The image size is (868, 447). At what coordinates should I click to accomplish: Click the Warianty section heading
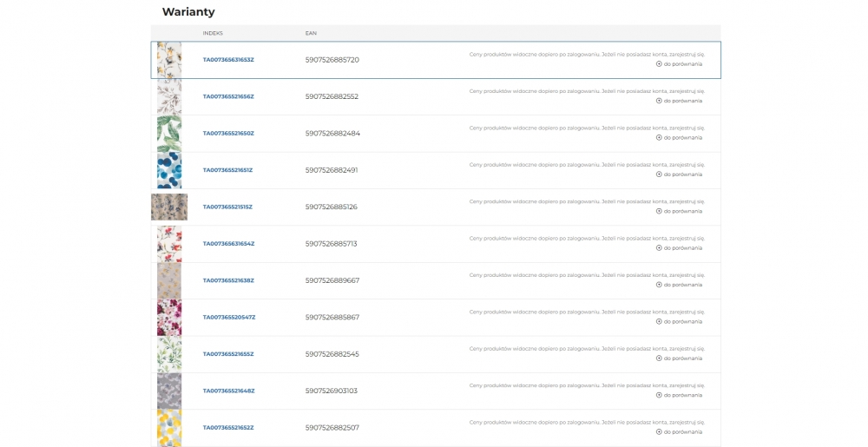pyautogui.click(x=188, y=12)
